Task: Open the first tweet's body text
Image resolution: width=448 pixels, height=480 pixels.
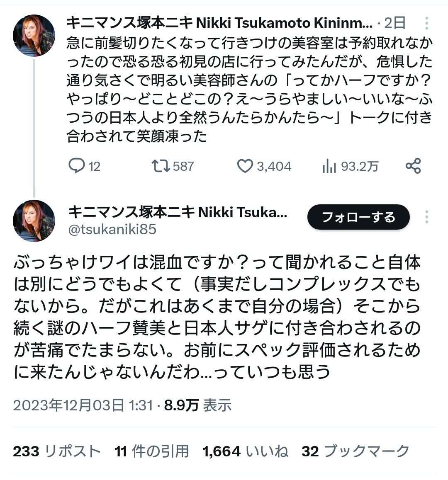Action: pos(249,89)
